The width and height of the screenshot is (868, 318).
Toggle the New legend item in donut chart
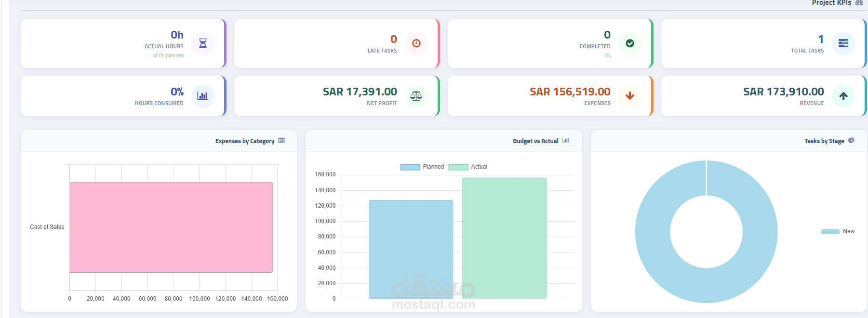point(838,231)
